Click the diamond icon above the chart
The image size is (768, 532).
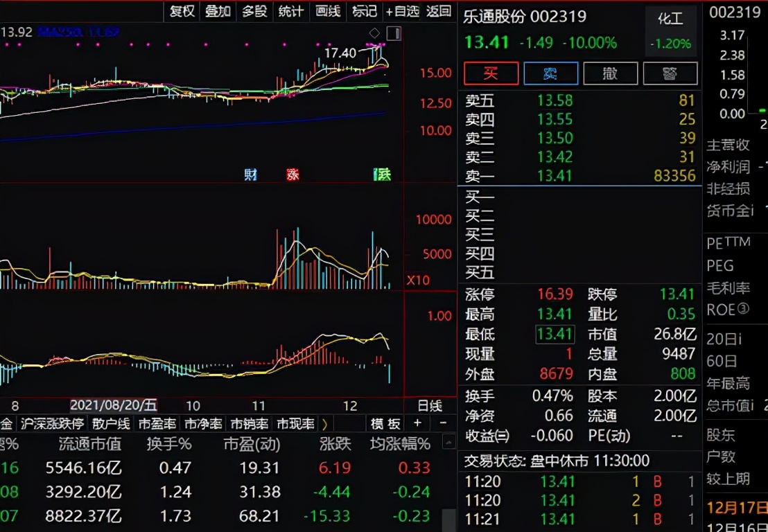(x=374, y=33)
